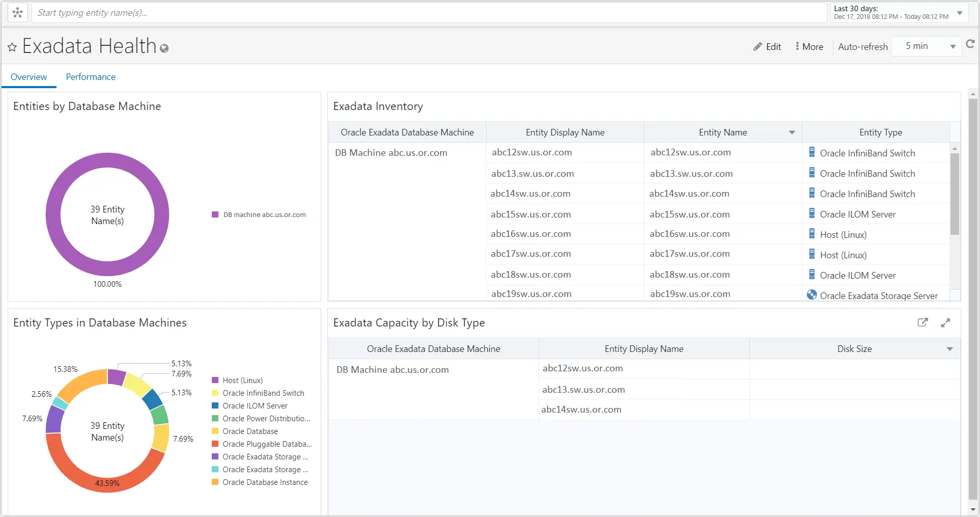
Task: Click the refresh icon in the header
Action: [x=970, y=44]
